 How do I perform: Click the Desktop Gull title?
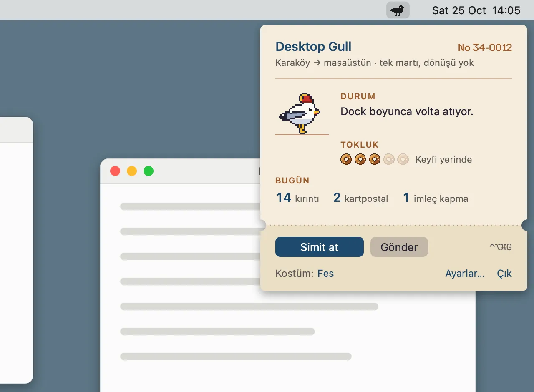tap(314, 46)
